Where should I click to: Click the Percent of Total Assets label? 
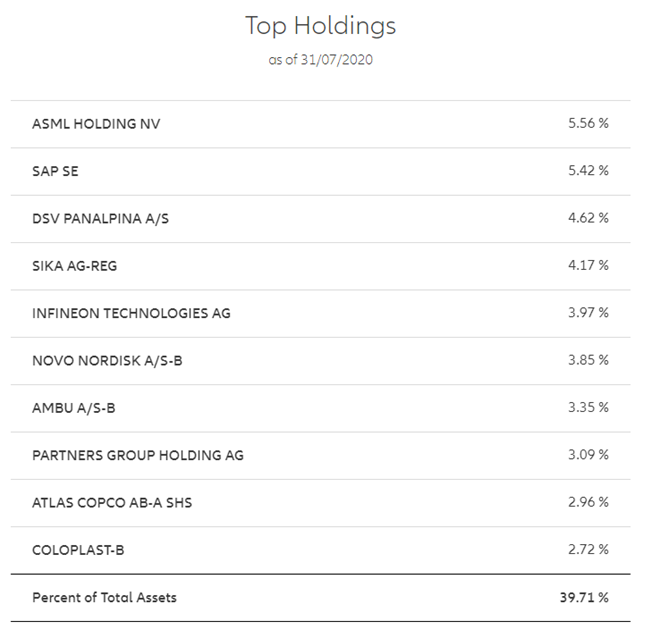(104, 597)
